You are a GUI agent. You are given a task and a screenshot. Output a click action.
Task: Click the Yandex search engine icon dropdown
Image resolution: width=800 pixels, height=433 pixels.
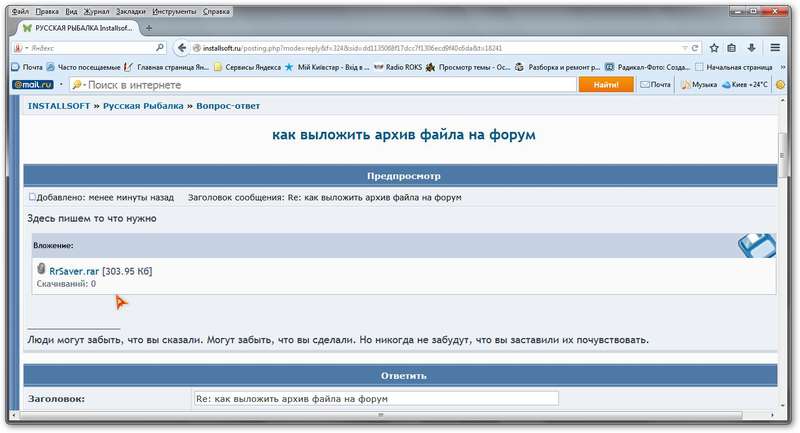[20, 48]
